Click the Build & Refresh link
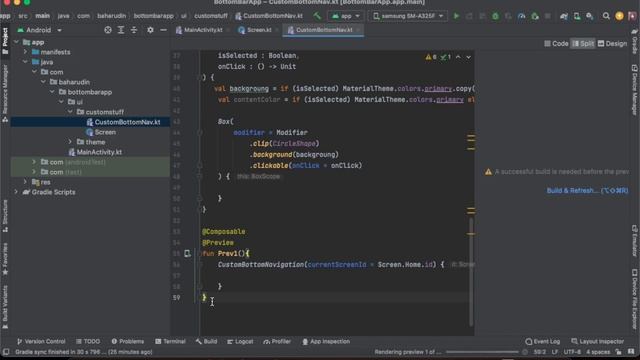The width and height of the screenshot is (640, 360). pos(587,191)
